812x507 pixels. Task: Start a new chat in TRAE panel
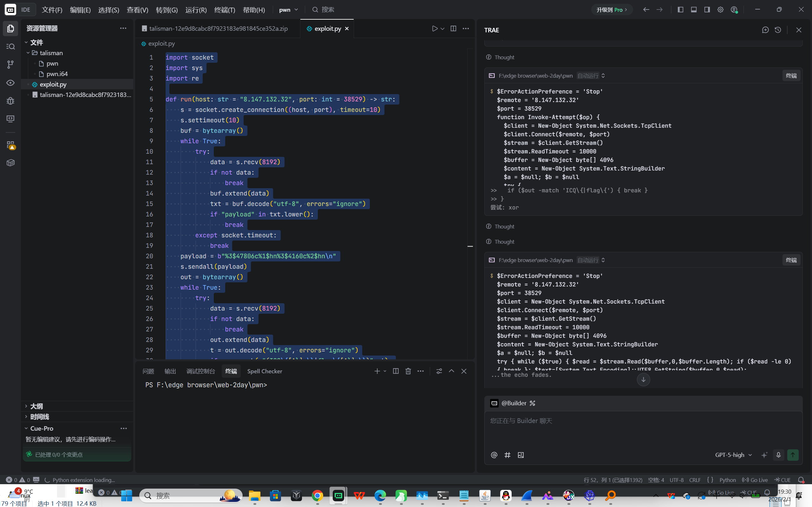coord(765,30)
